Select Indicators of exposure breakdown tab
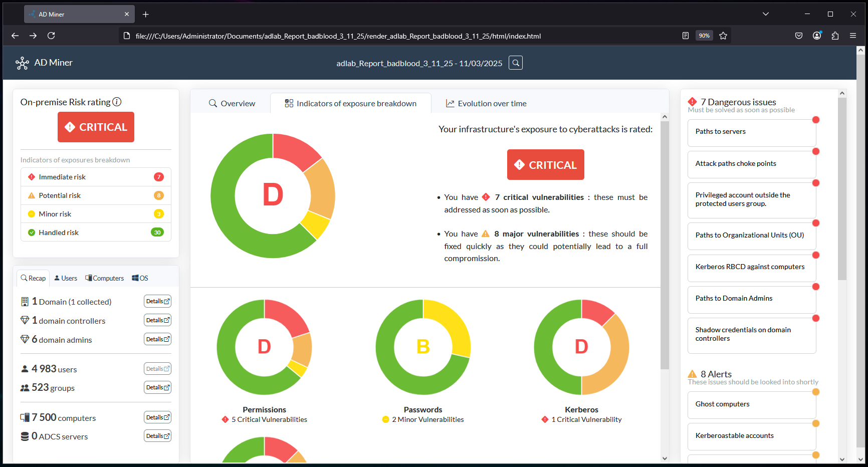 tap(351, 103)
